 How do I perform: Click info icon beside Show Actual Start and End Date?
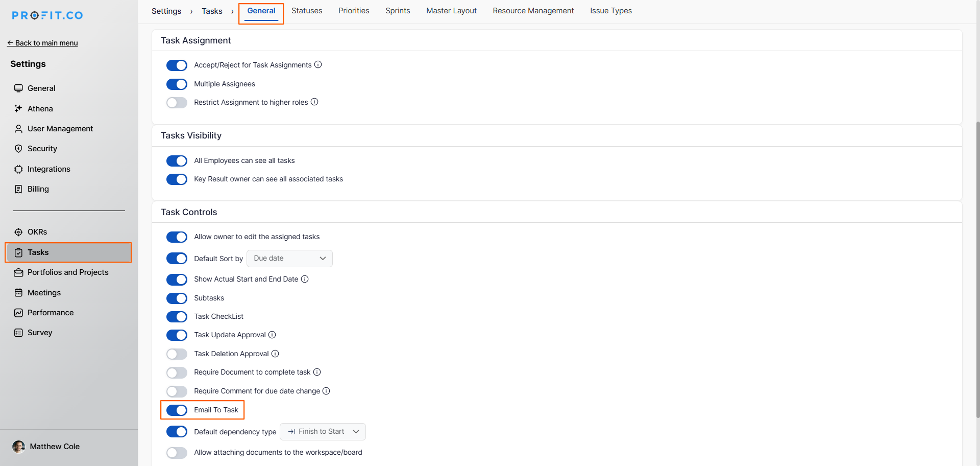(305, 279)
